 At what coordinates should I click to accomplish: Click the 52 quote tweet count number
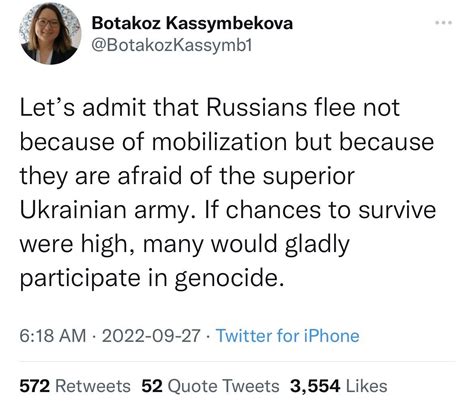(x=152, y=386)
